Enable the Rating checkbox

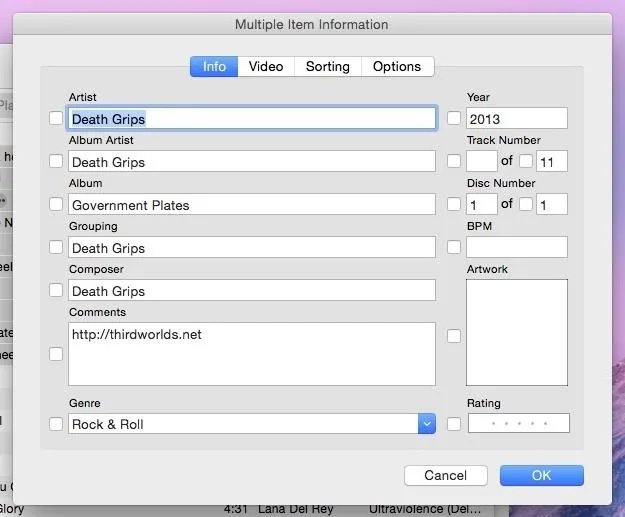pos(454,424)
